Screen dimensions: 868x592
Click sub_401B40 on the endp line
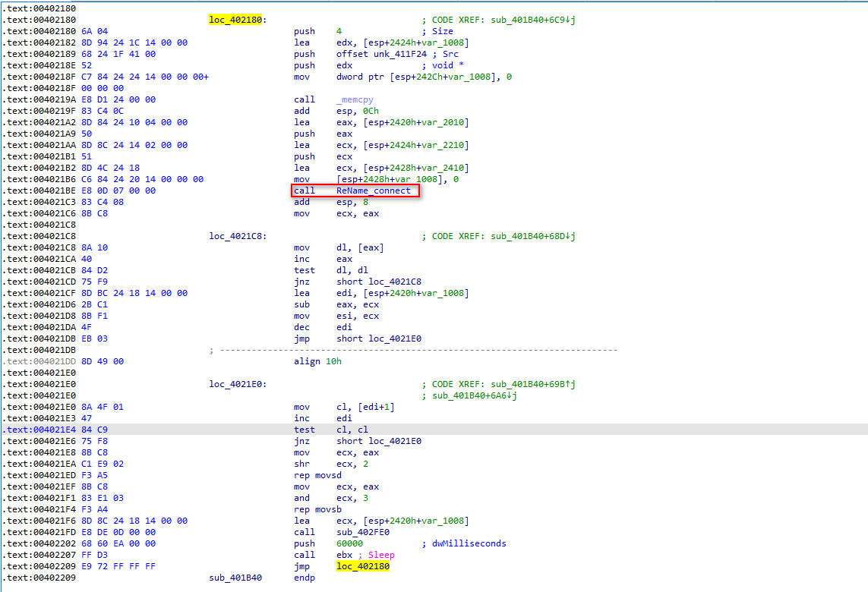pyautogui.click(x=235, y=578)
